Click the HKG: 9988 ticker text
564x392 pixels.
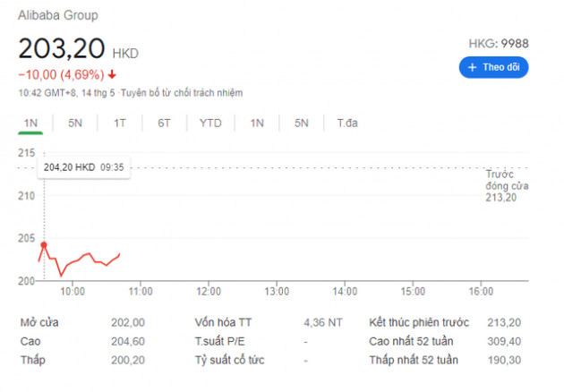[x=499, y=44]
